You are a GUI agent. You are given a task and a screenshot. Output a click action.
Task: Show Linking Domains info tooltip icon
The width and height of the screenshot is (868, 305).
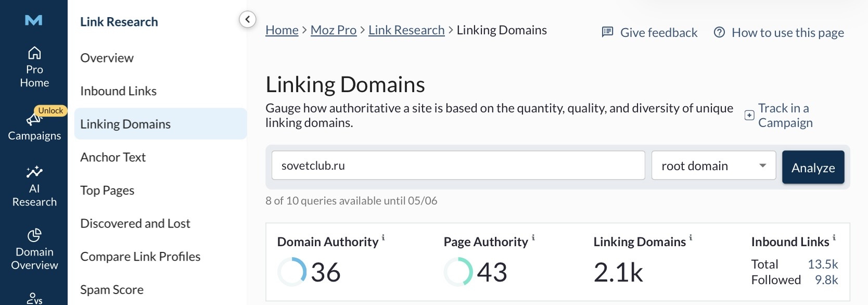pos(691,237)
